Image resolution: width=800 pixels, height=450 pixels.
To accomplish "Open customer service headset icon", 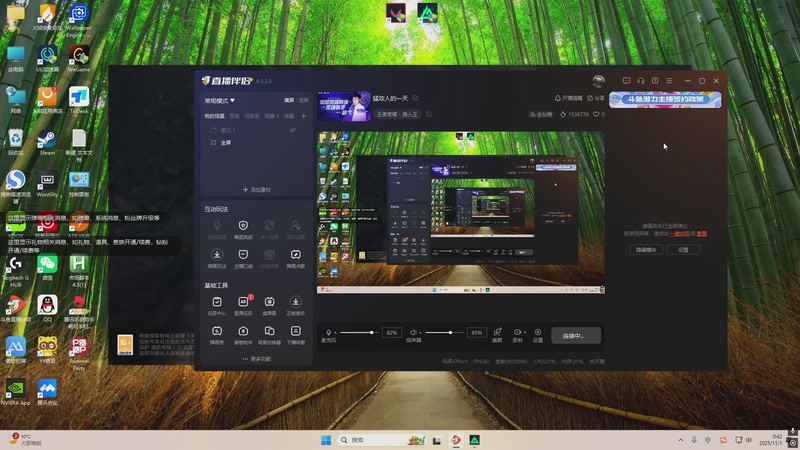I will point(641,81).
